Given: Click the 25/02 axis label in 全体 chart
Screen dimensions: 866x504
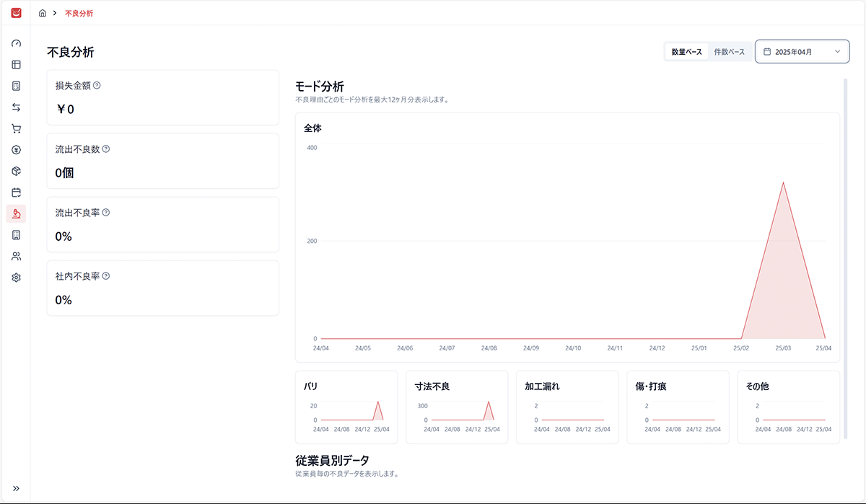Looking at the screenshot, I should click(x=741, y=348).
